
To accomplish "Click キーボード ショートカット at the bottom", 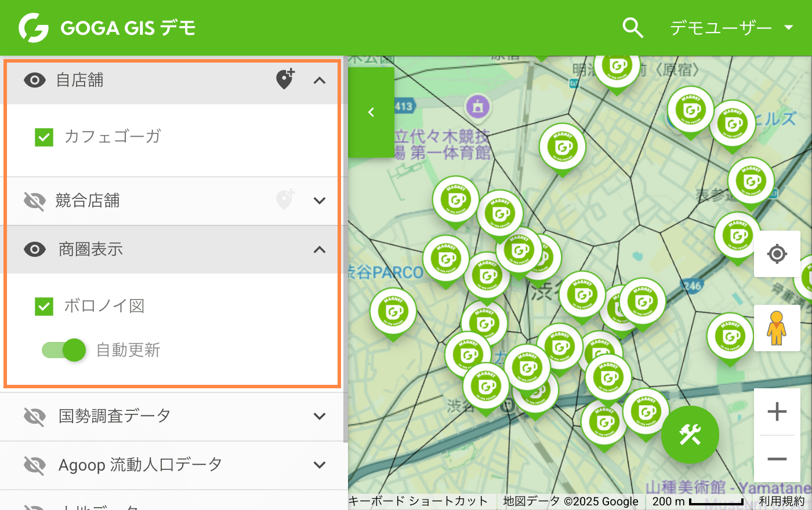I will tap(419, 501).
